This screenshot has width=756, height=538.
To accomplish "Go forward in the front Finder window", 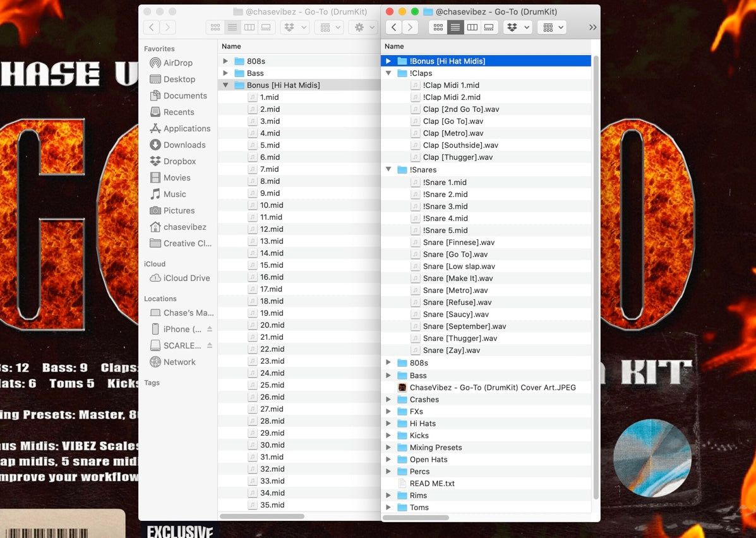I will click(x=411, y=27).
